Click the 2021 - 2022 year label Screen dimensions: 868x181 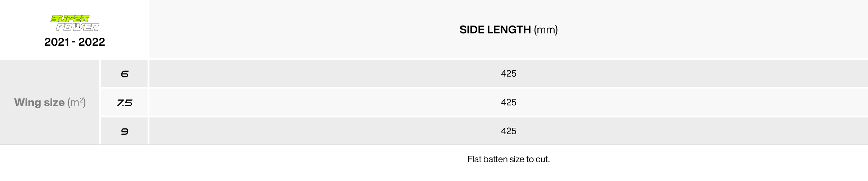click(75, 42)
